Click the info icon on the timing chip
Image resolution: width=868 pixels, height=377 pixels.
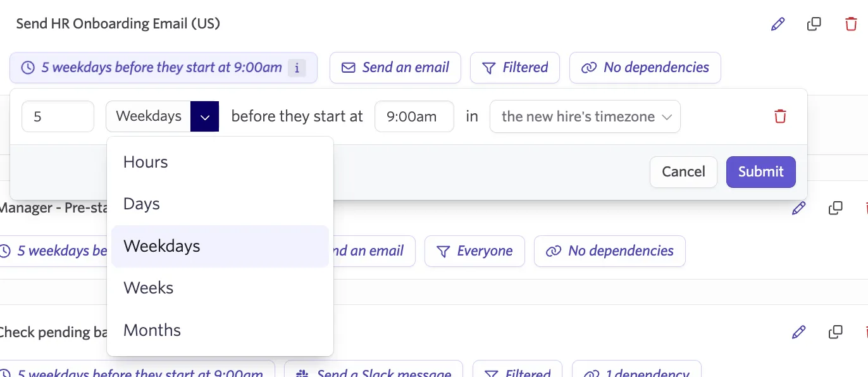coord(297,68)
